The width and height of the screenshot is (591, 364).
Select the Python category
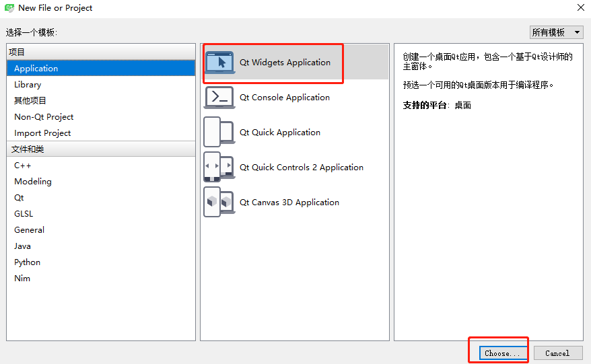click(x=101, y=262)
